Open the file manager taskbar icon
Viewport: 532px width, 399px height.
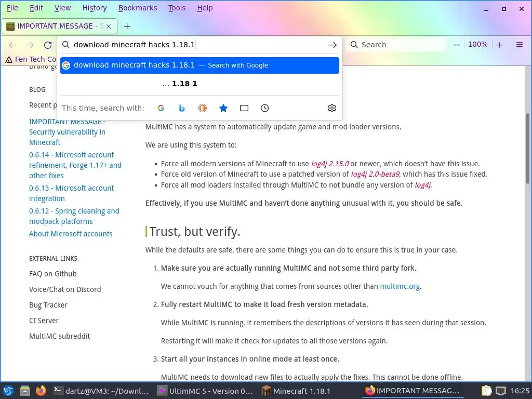coord(25,391)
